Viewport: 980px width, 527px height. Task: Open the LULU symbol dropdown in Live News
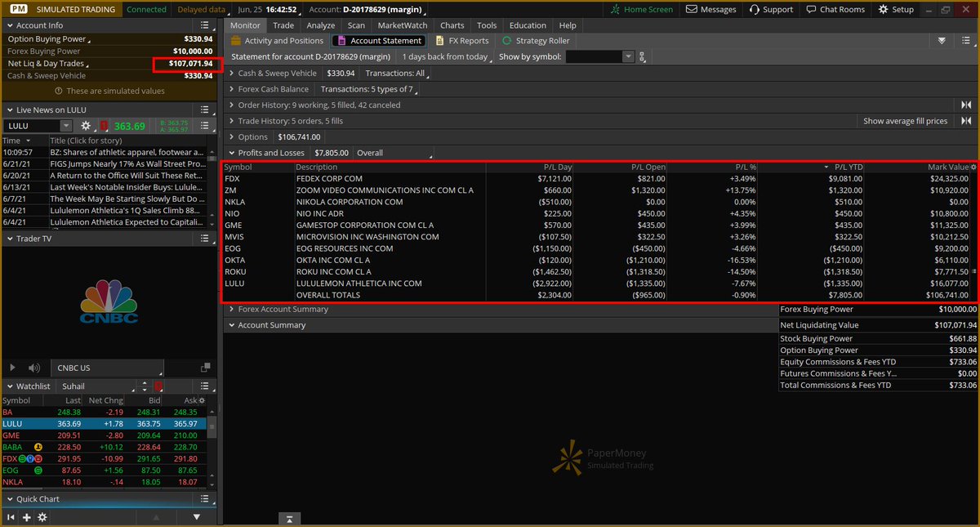(x=65, y=126)
